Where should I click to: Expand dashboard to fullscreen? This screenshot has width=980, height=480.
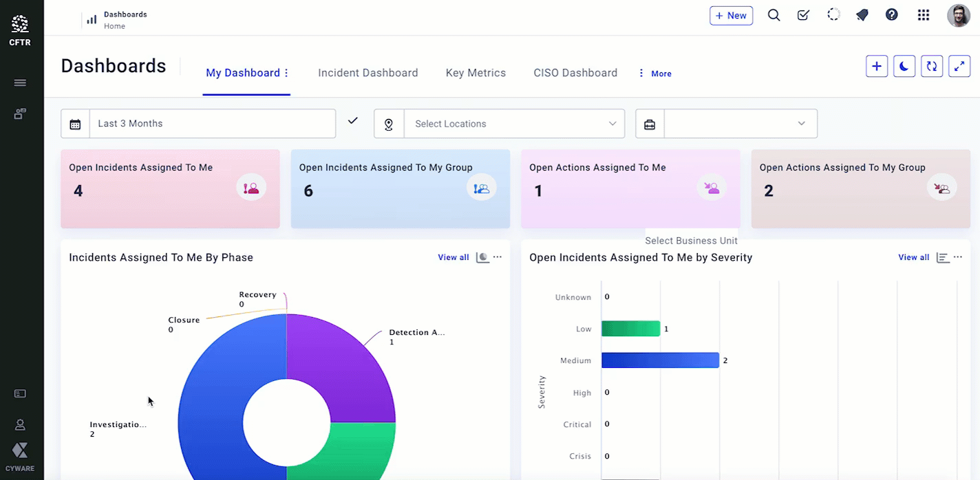point(959,66)
